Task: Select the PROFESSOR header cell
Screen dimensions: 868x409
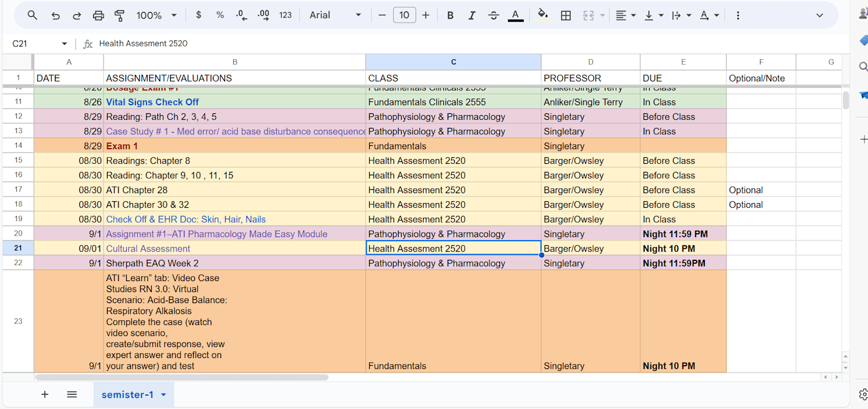Action: click(x=591, y=78)
